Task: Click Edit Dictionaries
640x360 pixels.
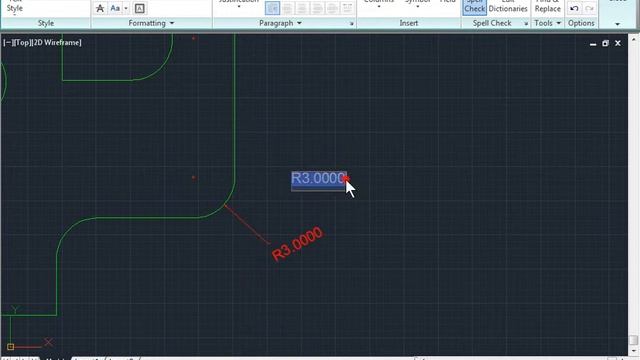Action: [x=508, y=7]
